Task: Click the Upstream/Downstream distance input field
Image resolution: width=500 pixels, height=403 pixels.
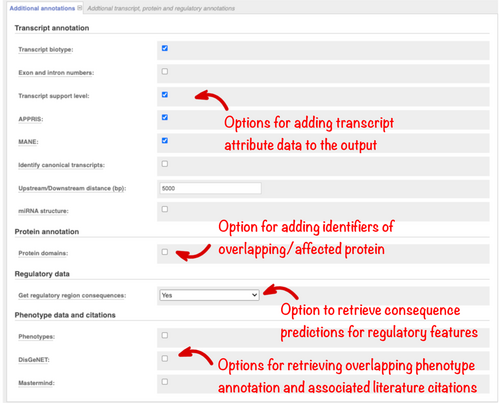Action: click(210, 188)
